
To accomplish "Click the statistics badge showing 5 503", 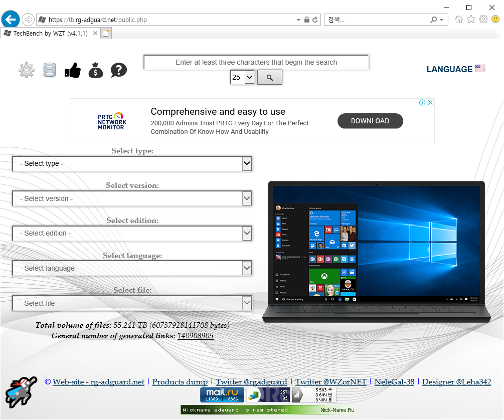I will pos(314,394).
